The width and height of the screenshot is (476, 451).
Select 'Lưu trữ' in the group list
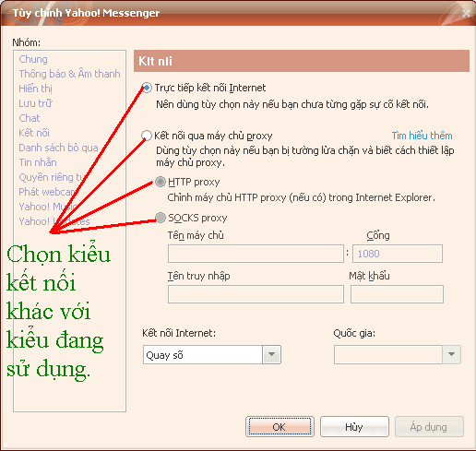coord(35,103)
